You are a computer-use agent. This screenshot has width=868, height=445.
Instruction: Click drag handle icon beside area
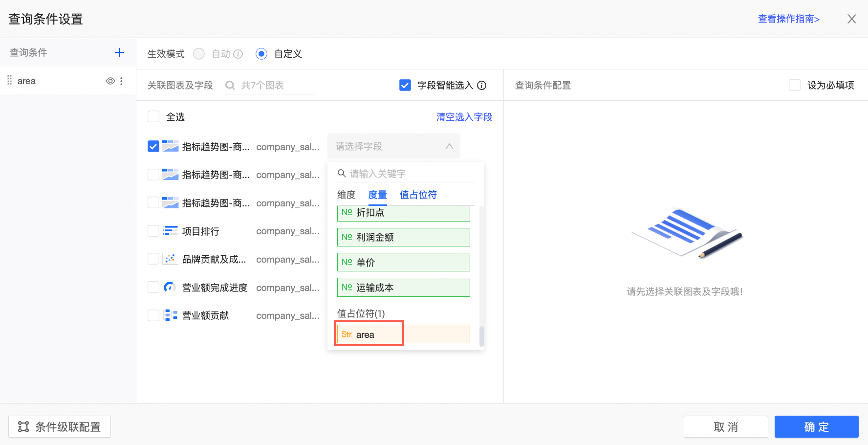(x=9, y=81)
